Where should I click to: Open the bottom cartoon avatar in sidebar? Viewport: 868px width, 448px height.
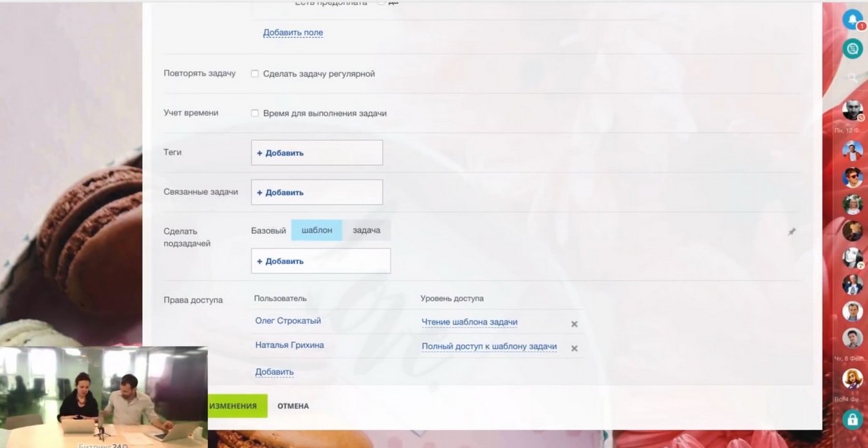[853, 378]
